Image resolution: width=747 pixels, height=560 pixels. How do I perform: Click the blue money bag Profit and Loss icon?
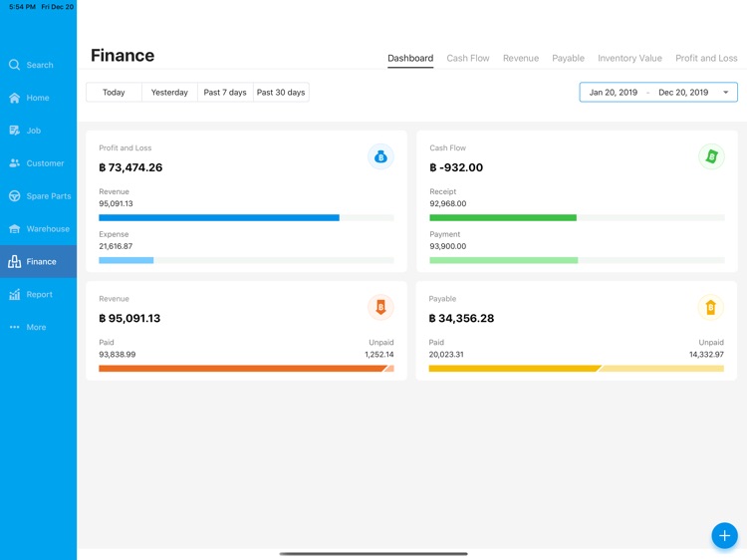pos(380,156)
